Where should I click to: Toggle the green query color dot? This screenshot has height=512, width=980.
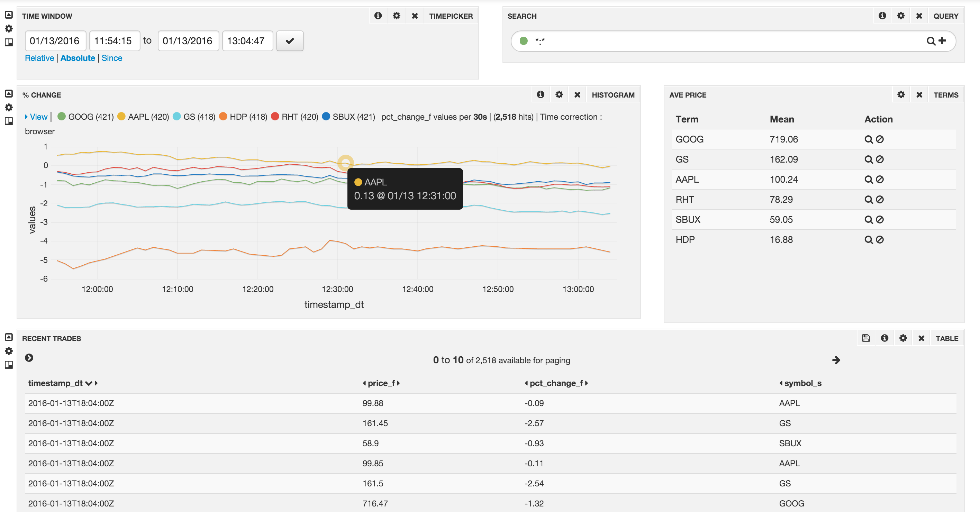pos(524,41)
